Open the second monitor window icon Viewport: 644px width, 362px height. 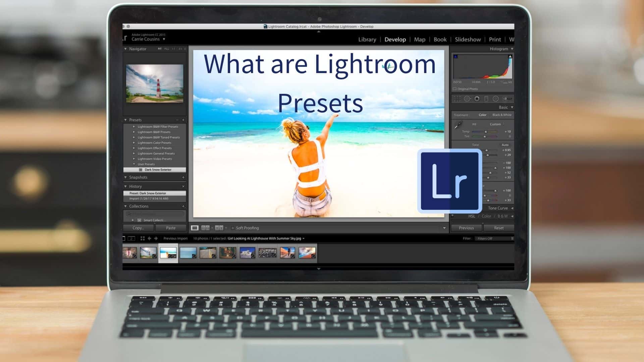click(131, 238)
